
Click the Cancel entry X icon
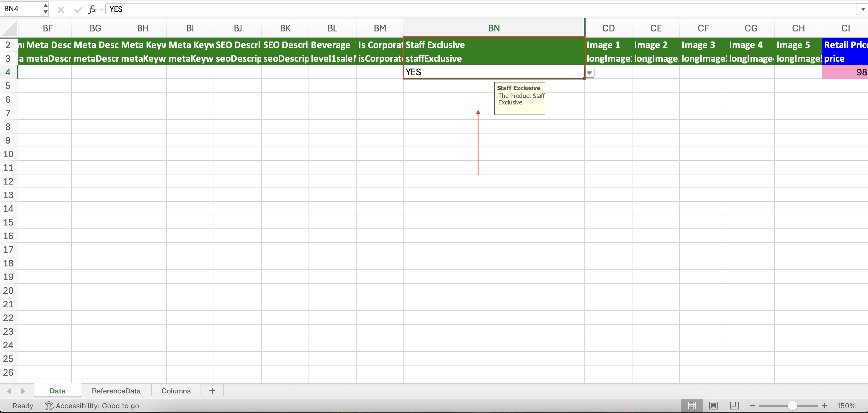tap(61, 9)
